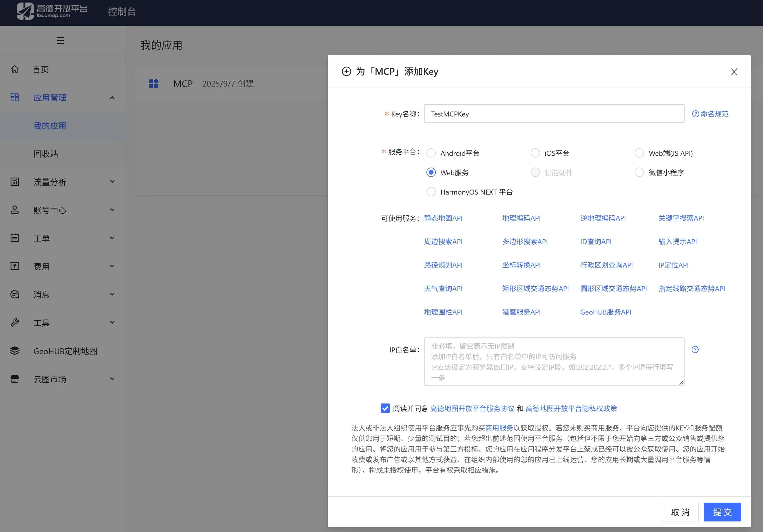Click the 取消 cancel button
Viewport: 763px width, 532px height.
(x=680, y=512)
